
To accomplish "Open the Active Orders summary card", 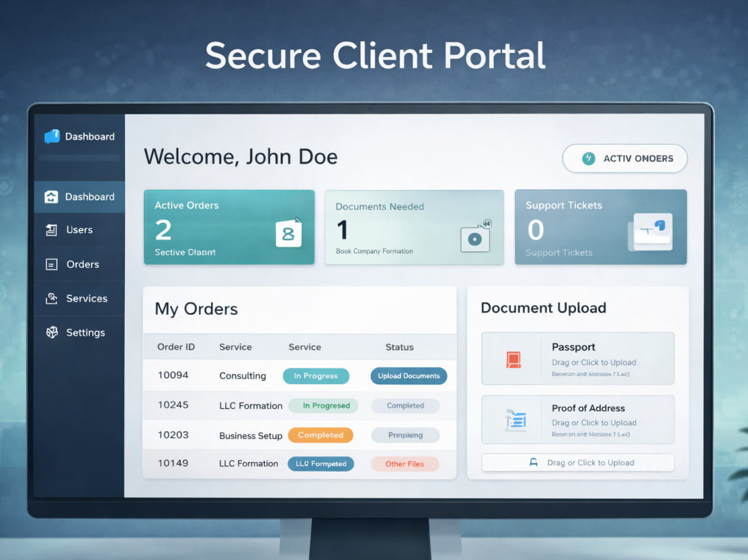I will pos(230,227).
